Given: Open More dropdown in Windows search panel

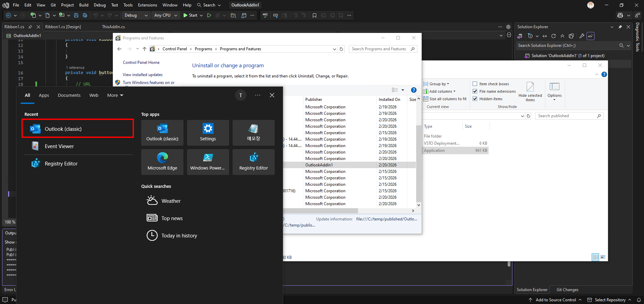Looking at the screenshot, I should 115,95.
